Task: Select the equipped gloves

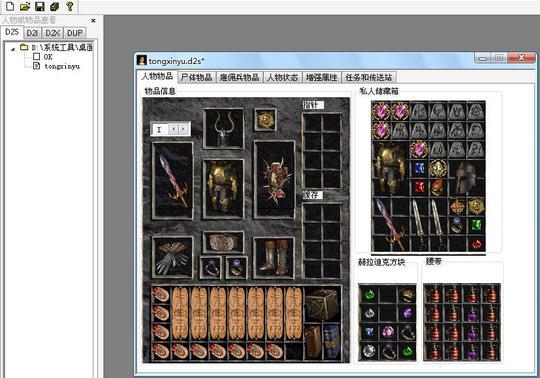Action: click(x=173, y=257)
